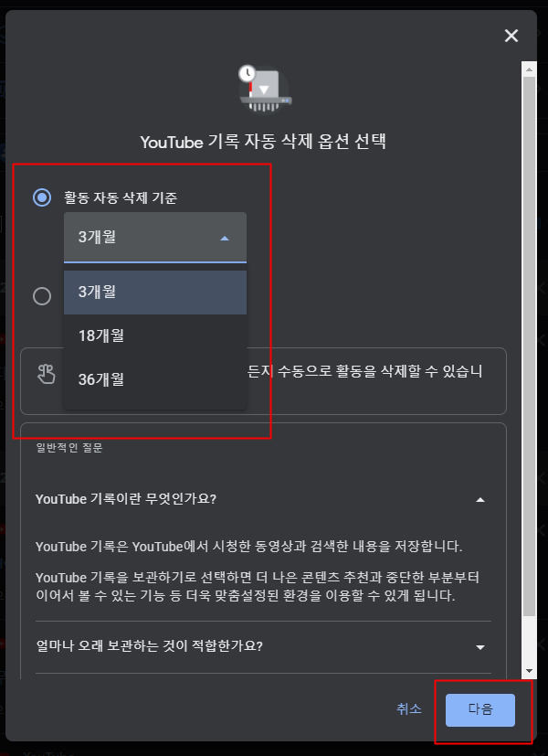Collapse the open '3개월' dropdown field
Screen dimensions: 548x756
point(155,237)
